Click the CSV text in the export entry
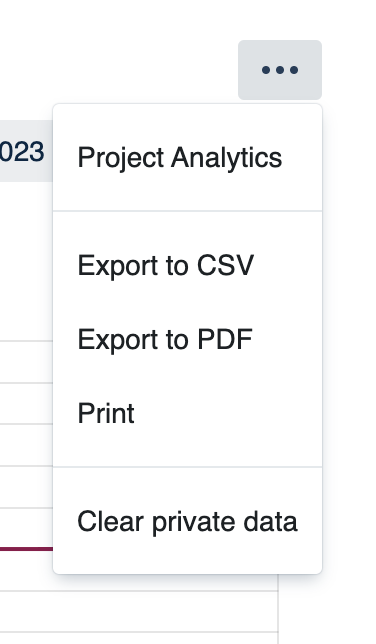This screenshot has height=644, width=376. click(x=225, y=265)
